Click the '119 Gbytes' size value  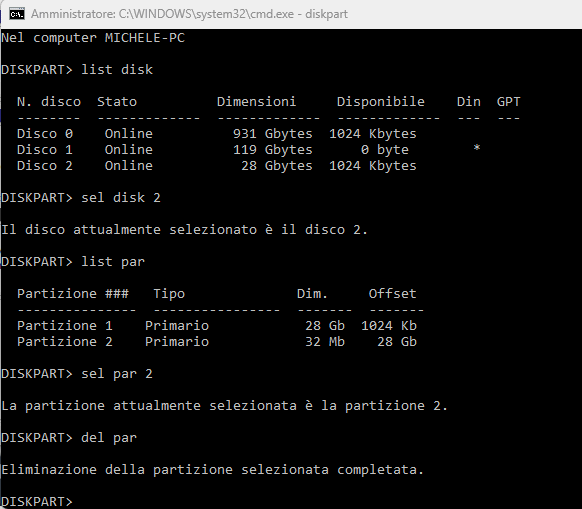click(272, 149)
